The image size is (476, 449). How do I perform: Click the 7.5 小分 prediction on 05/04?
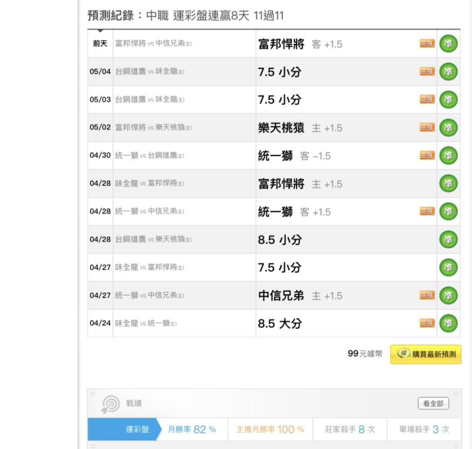pos(280,72)
